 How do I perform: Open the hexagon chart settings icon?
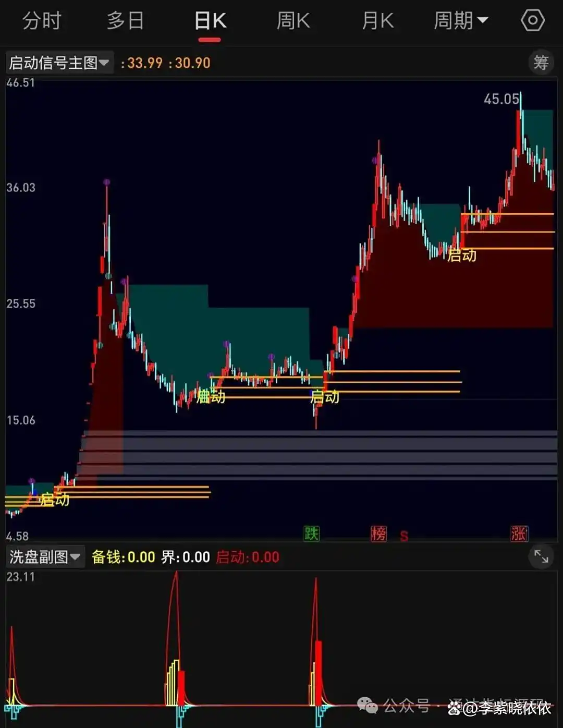click(532, 21)
